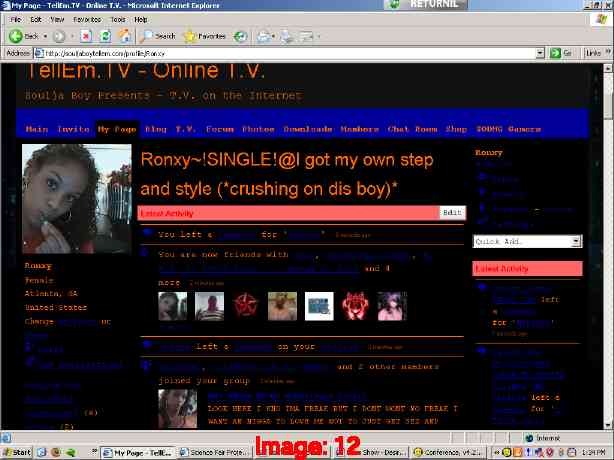
Task: Click the Ronxy name link in right sidebar
Action: (x=489, y=152)
